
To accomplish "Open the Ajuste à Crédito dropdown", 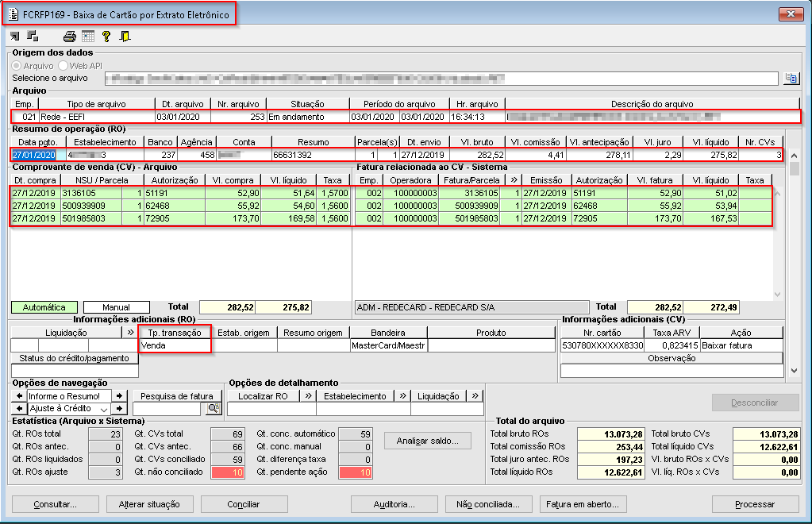I will (103, 409).
